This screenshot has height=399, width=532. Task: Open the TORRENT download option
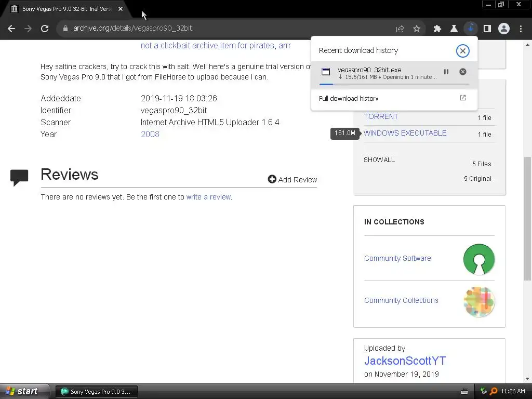pos(381,116)
